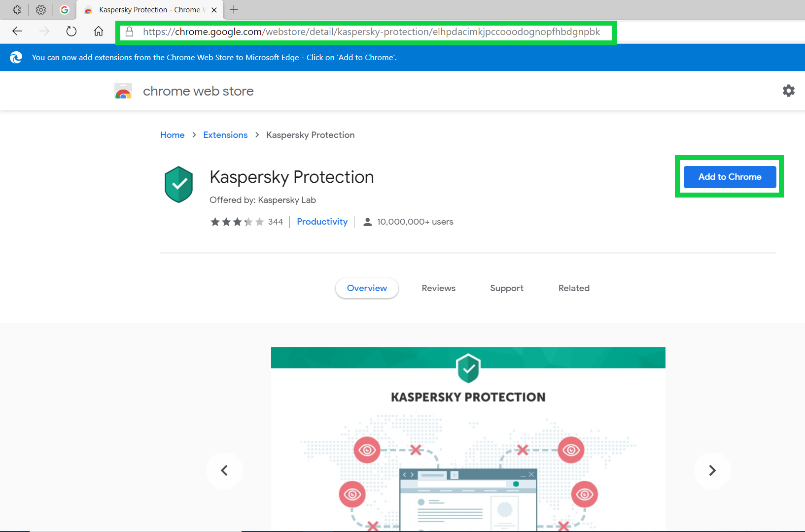Image resolution: width=805 pixels, height=532 pixels.
Task: Click the chrome web store title
Action: click(198, 91)
